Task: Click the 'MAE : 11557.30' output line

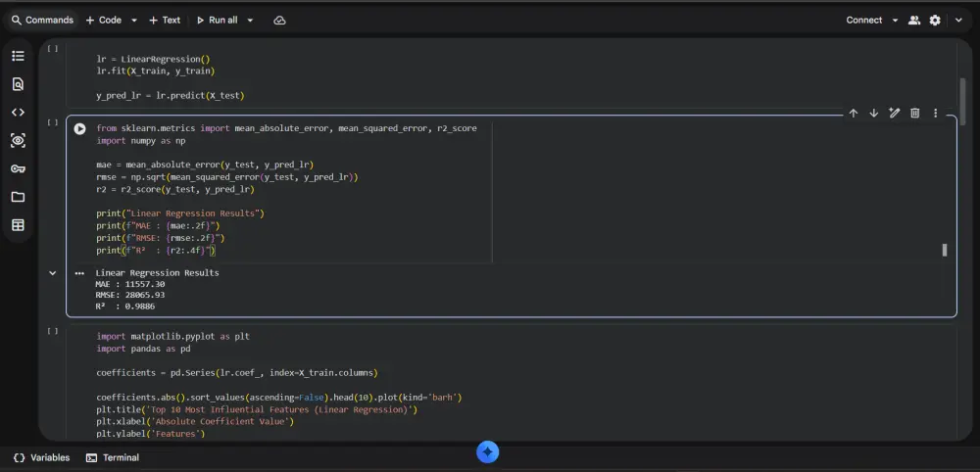Action: click(130, 284)
